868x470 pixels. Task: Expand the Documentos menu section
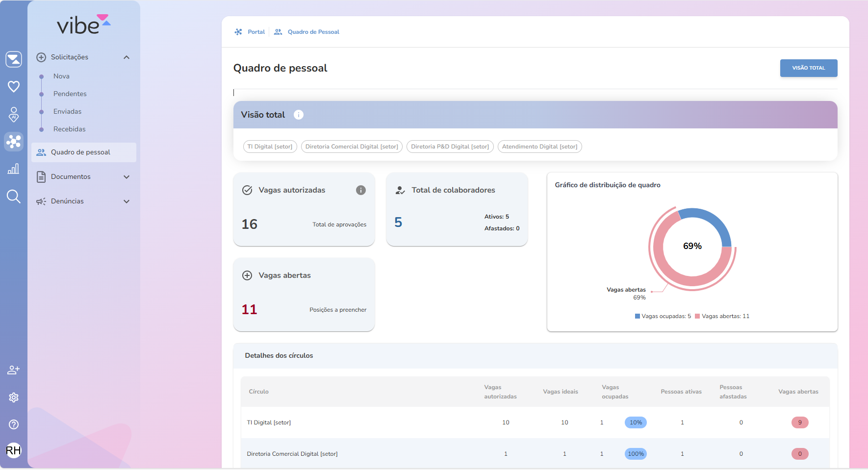(x=127, y=177)
